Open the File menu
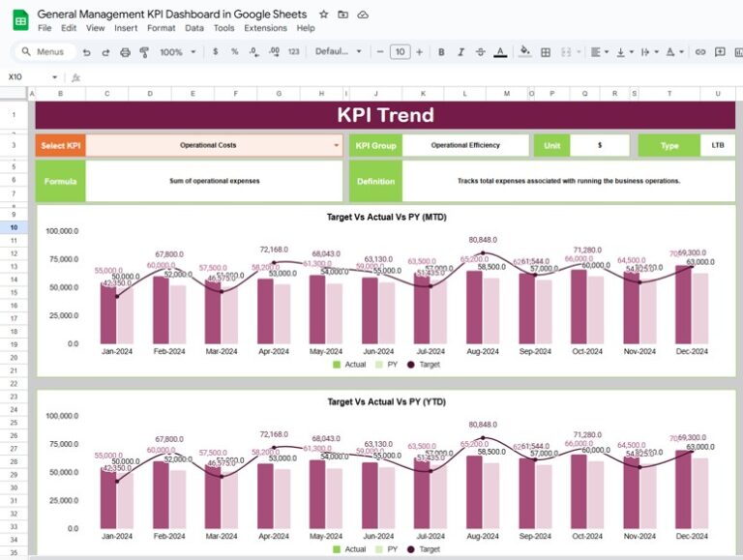Image resolution: width=743 pixels, height=560 pixels. pyautogui.click(x=45, y=28)
